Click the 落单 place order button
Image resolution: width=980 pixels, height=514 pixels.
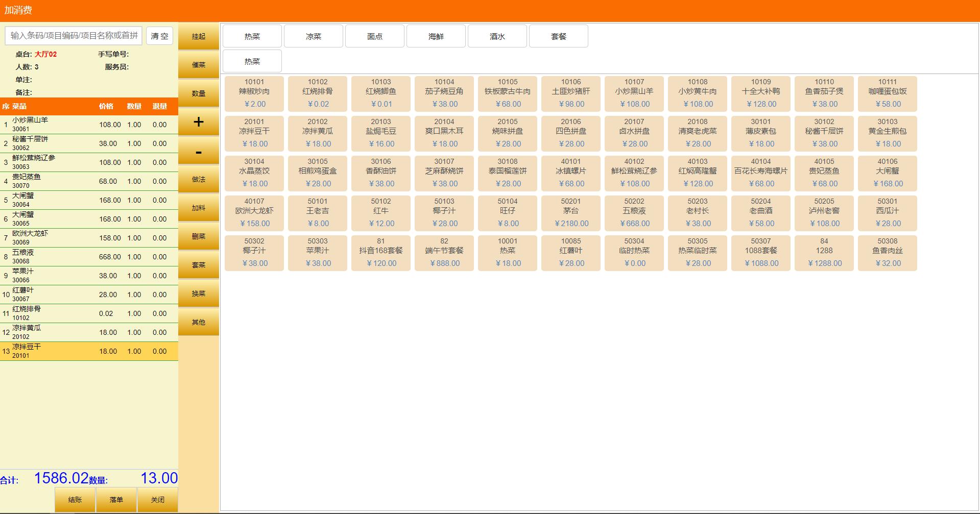point(116,500)
